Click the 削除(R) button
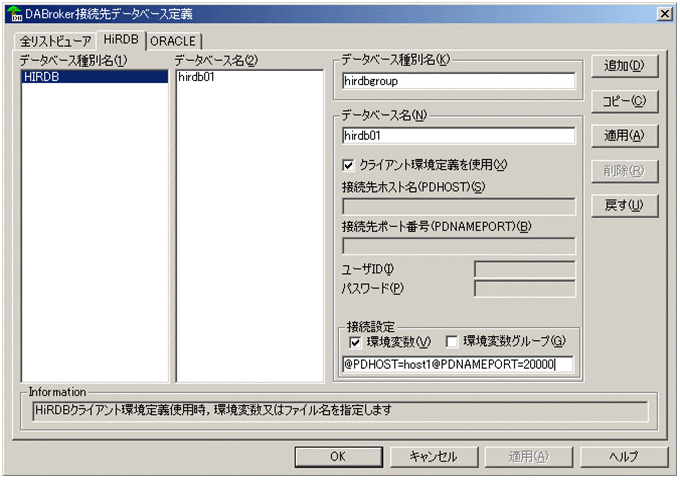The width and height of the screenshot is (680, 480). (624, 171)
